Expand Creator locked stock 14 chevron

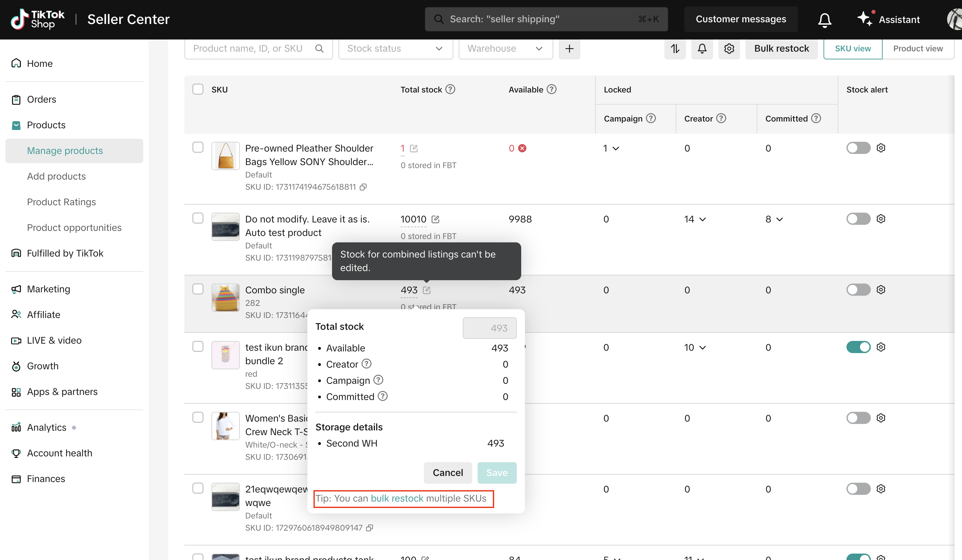pyautogui.click(x=702, y=219)
